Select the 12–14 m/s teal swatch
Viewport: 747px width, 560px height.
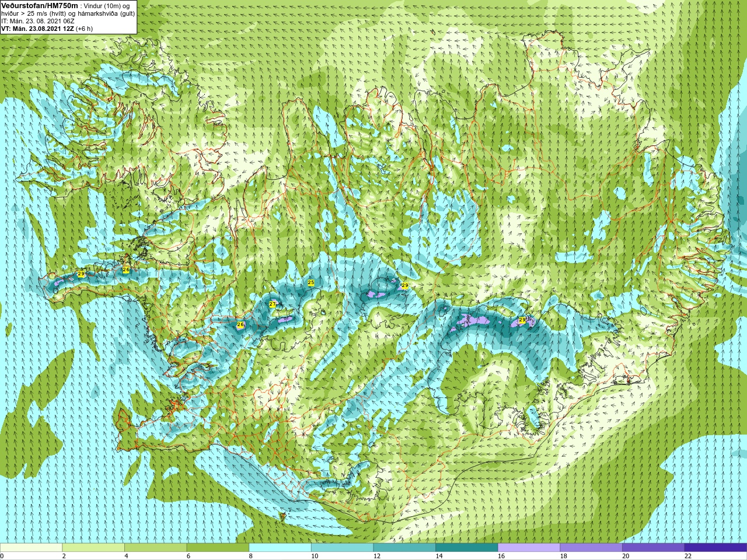tap(404, 548)
